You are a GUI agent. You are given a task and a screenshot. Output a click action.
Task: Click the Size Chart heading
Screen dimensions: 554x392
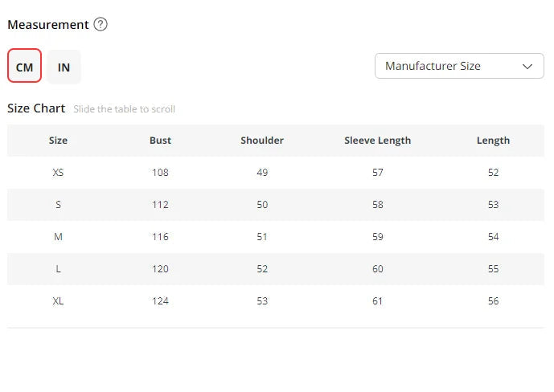36,108
